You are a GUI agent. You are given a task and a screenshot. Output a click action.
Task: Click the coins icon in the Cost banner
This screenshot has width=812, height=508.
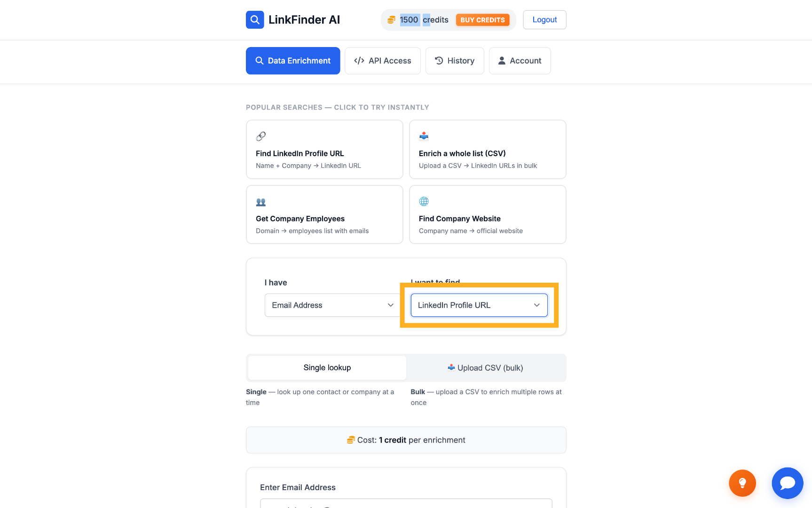(x=351, y=440)
